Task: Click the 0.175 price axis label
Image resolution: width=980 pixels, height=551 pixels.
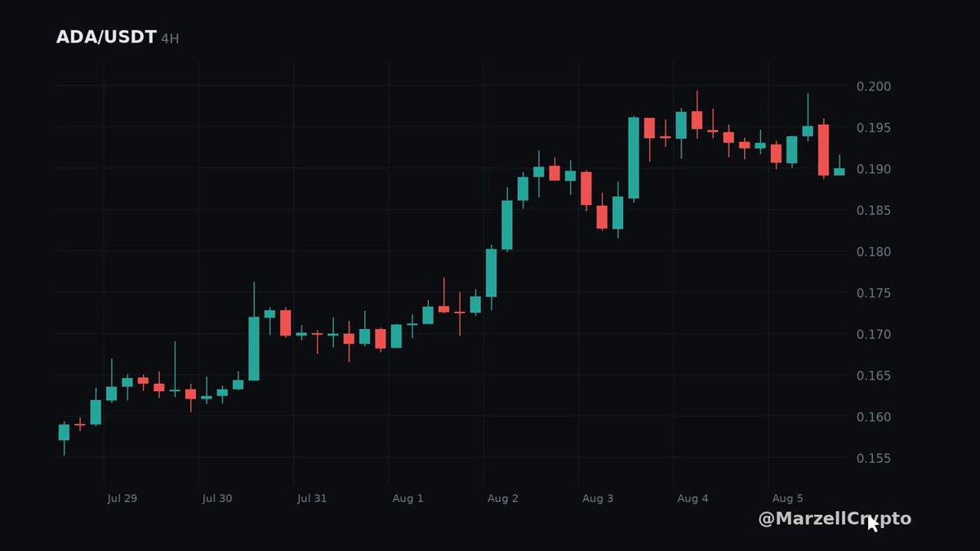Action: point(874,293)
